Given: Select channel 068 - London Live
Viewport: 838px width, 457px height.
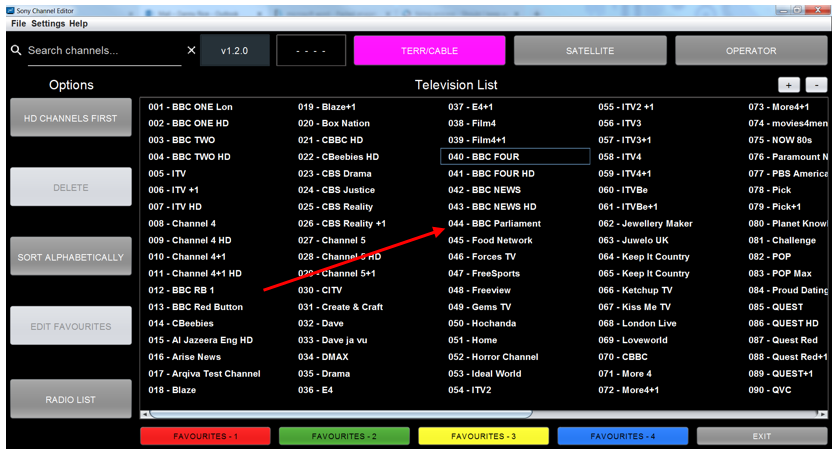Looking at the screenshot, I should [x=637, y=323].
